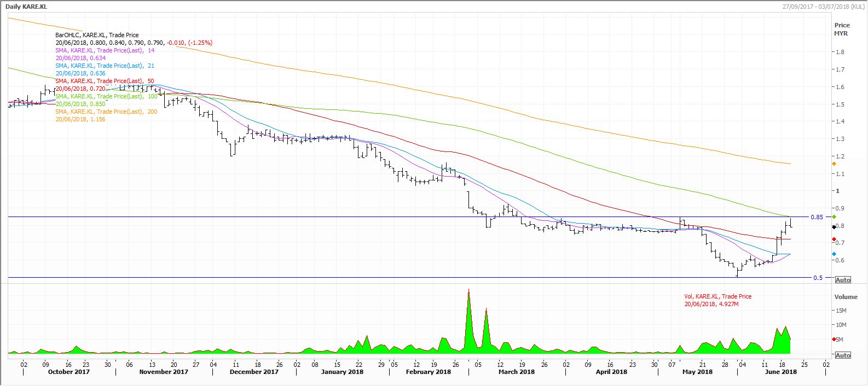Select the orange SMA 200 legend label
The width and height of the screenshot is (868, 386).
pyautogui.click(x=106, y=112)
